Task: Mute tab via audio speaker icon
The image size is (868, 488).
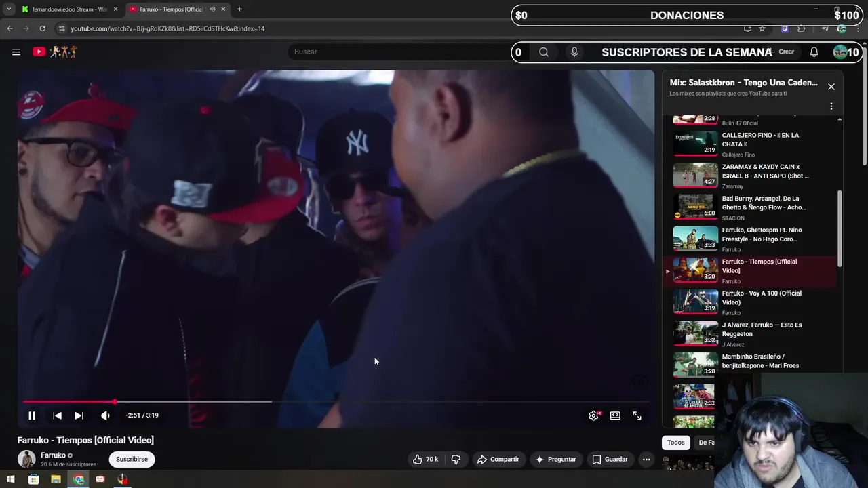Action: point(212,9)
